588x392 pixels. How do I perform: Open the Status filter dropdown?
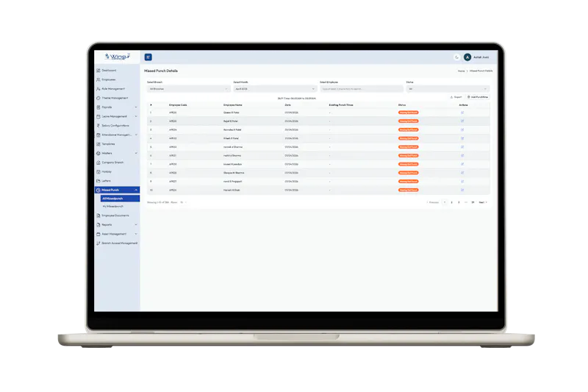(x=448, y=89)
